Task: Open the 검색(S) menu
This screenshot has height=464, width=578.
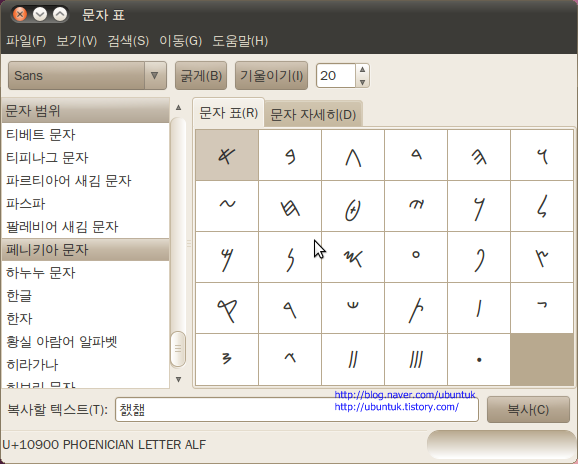Action: pyautogui.click(x=128, y=41)
